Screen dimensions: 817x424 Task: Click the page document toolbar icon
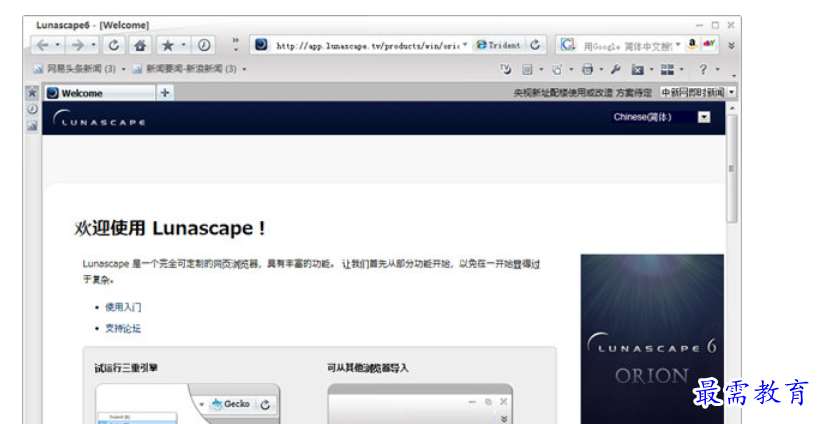tap(527, 69)
